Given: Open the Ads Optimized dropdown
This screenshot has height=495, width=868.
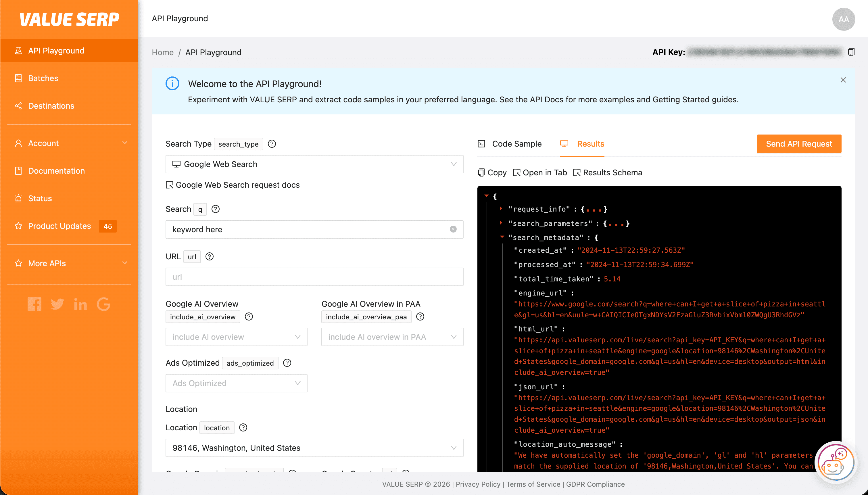Looking at the screenshot, I should click(x=236, y=383).
